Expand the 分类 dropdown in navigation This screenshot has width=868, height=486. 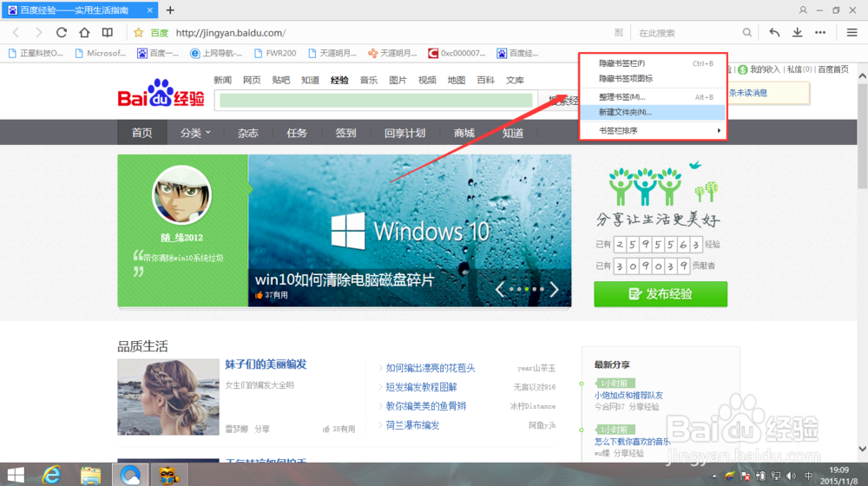195,133
